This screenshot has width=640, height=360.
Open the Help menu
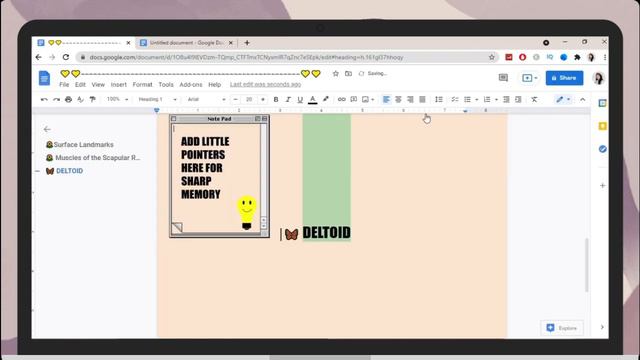pos(214,84)
